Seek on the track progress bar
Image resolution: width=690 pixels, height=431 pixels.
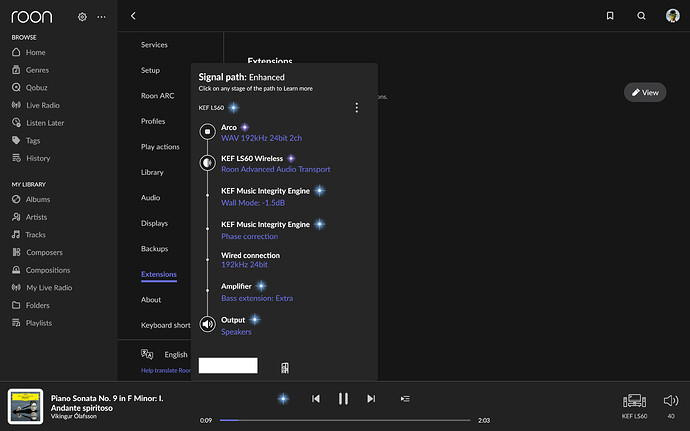point(345,420)
